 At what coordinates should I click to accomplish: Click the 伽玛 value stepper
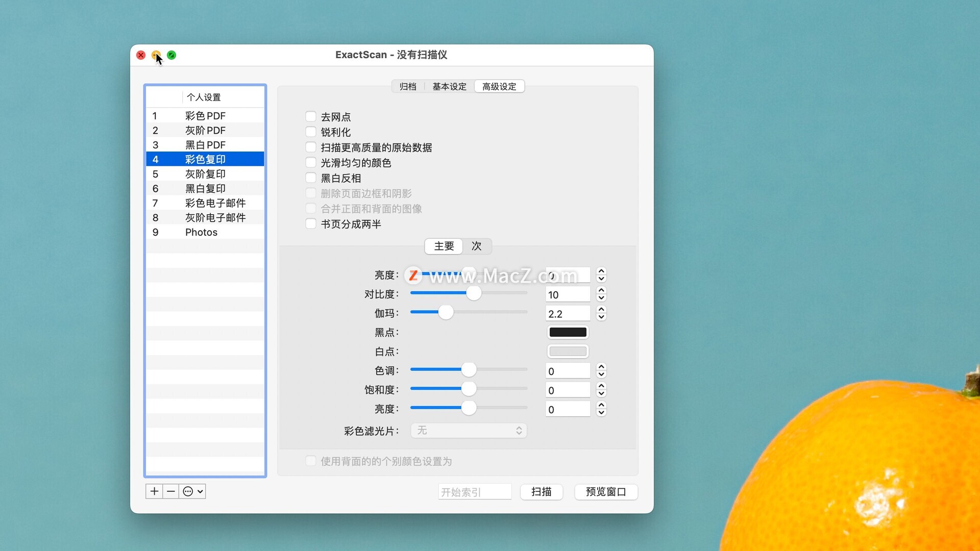[601, 313]
